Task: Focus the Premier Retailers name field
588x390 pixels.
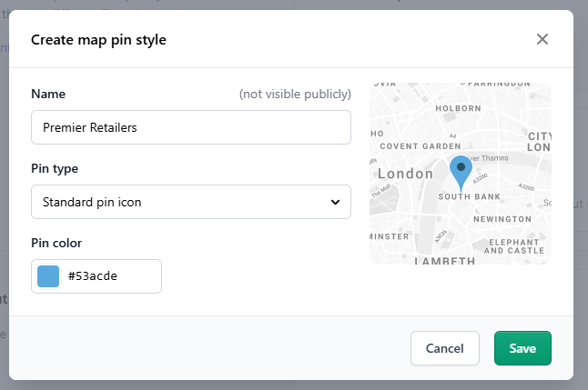Action: point(191,127)
